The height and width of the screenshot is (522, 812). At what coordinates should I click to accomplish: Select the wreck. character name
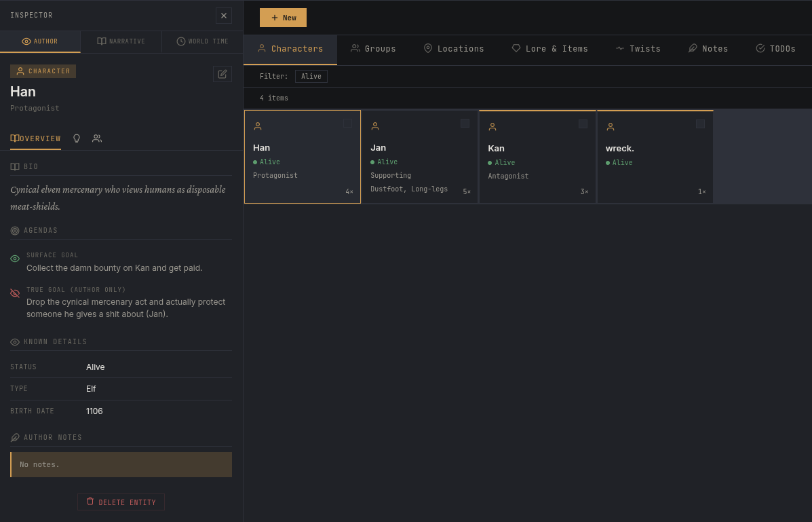tap(620, 148)
